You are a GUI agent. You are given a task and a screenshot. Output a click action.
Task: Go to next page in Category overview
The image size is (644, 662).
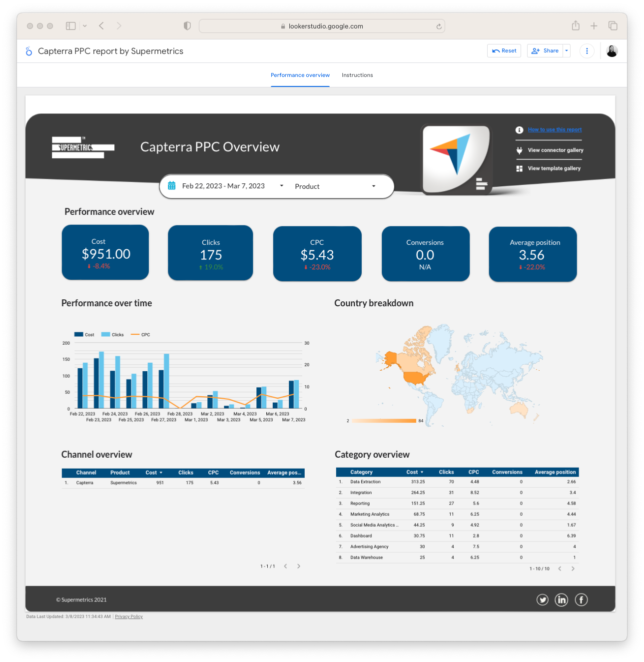[573, 569]
